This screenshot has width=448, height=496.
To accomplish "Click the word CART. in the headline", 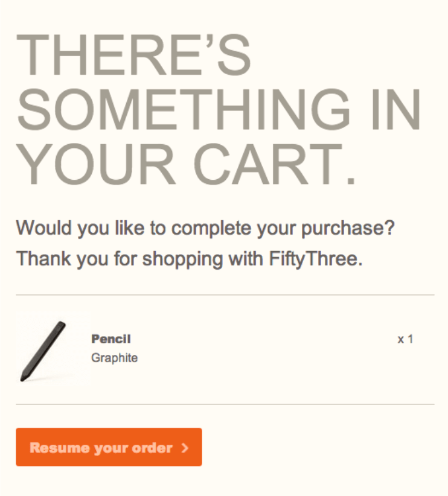I will tap(275, 164).
